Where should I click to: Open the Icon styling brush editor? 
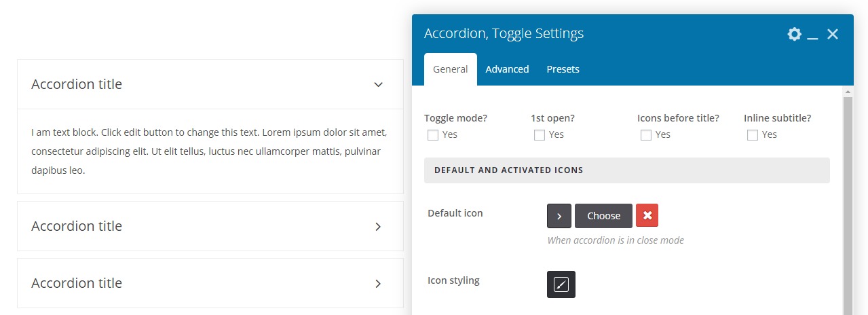(561, 284)
